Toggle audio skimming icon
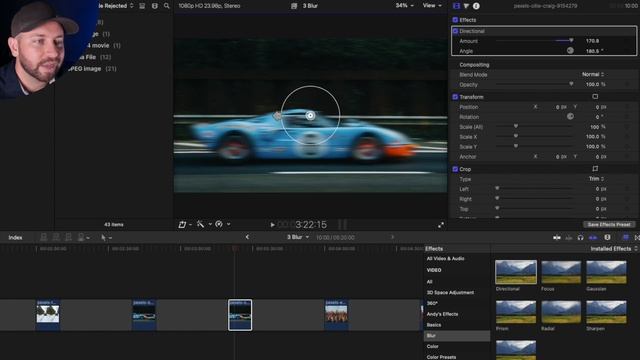This screenshot has height=360, width=640. [569, 237]
